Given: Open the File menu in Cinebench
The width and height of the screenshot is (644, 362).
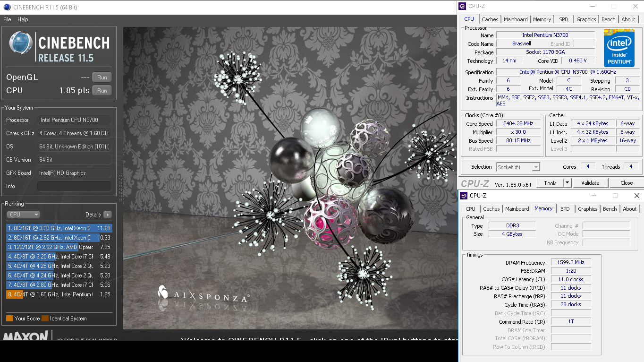Looking at the screenshot, I should [7, 19].
